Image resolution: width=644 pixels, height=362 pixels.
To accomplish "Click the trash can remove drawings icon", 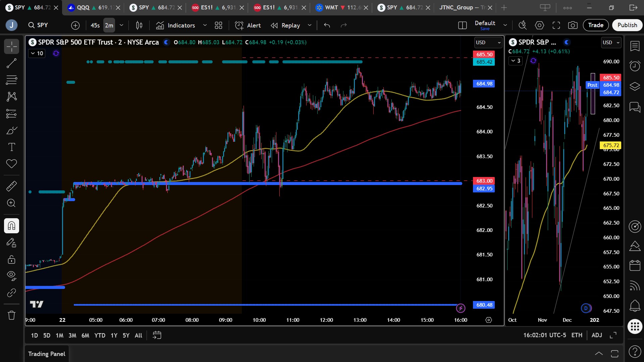I will click(11, 315).
